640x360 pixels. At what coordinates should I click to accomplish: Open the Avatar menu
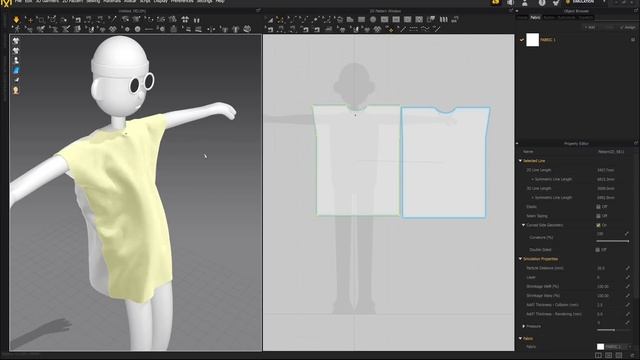[129, 2]
